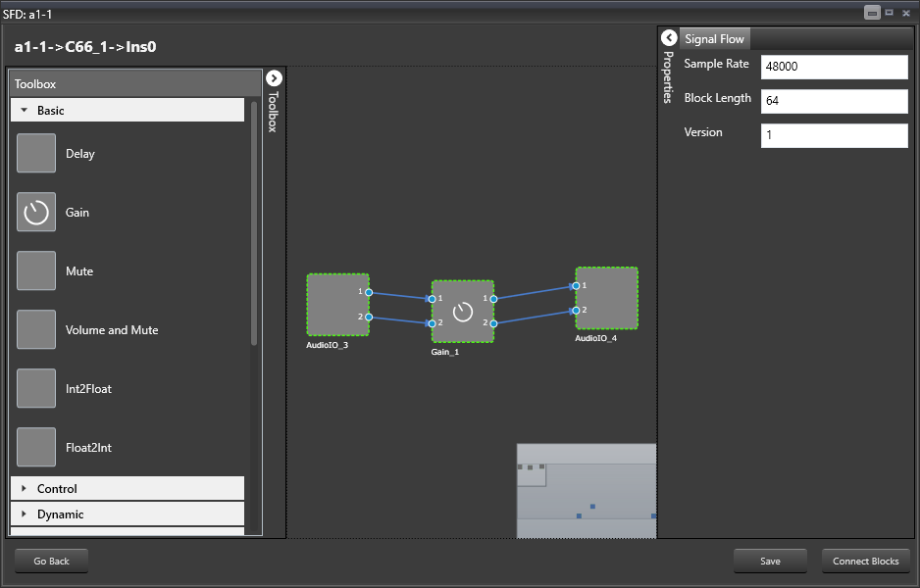The width and height of the screenshot is (920, 588).
Task: Click the Int2Float label
Action: tap(88, 388)
